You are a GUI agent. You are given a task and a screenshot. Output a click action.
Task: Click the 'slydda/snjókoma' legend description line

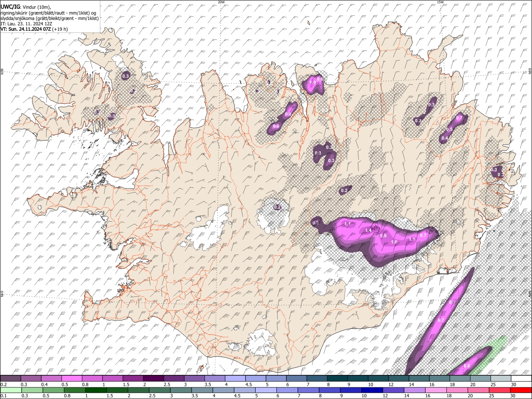pyautogui.click(x=49, y=18)
